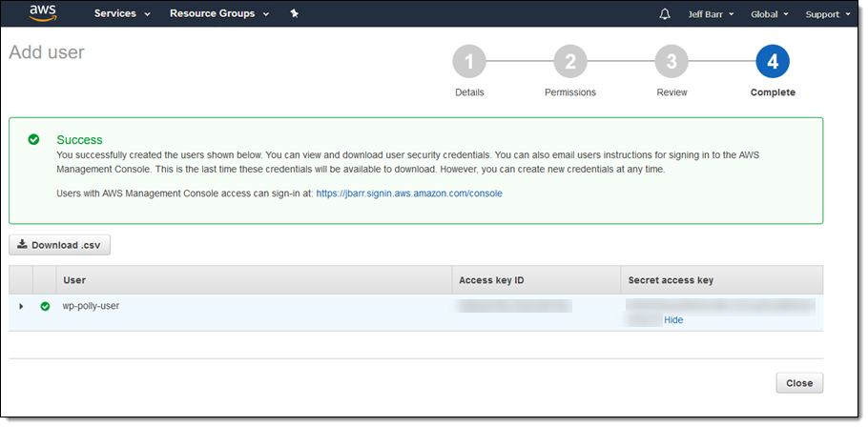Click step 2 Permissions circle
The image size is (868, 427).
click(570, 62)
